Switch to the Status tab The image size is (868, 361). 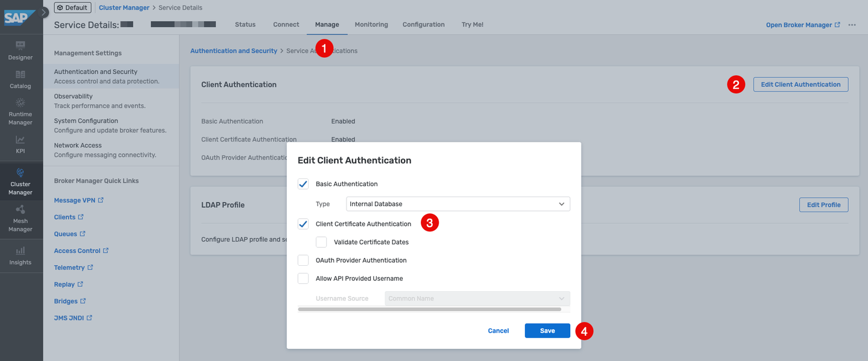(x=245, y=25)
